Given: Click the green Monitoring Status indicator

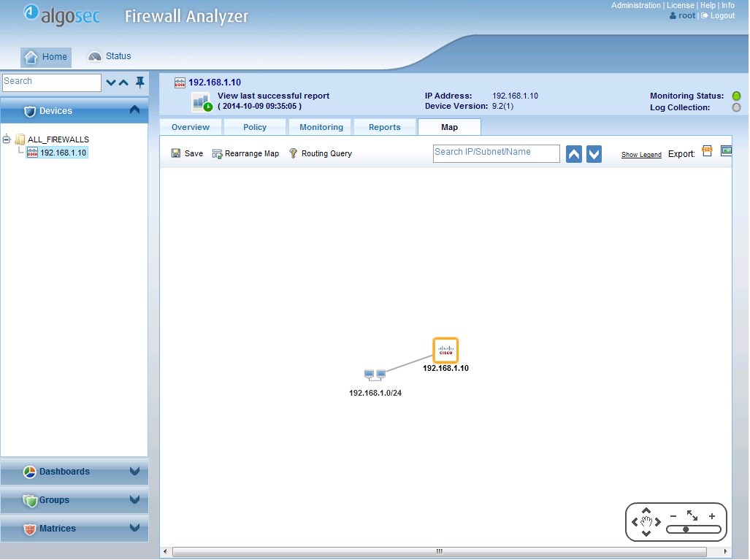Looking at the screenshot, I should [736, 96].
